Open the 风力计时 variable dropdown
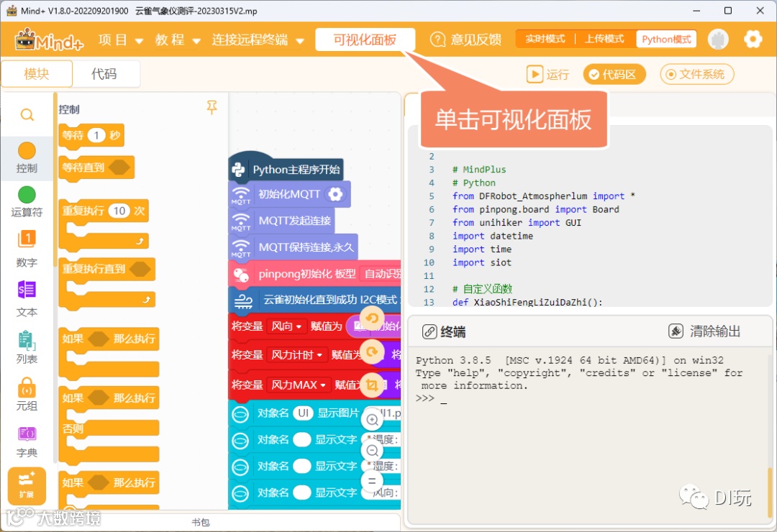The width and height of the screenshot is (777, 532). (x=297, y=354)
